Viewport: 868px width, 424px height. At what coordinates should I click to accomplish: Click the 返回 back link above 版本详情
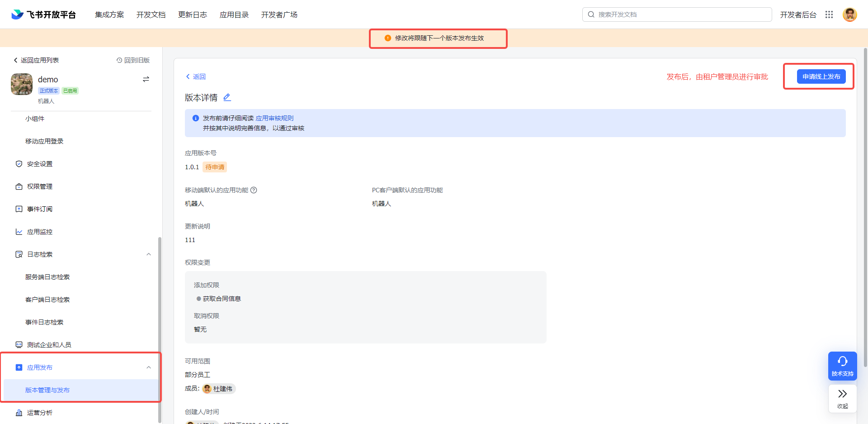coord(196,76)
